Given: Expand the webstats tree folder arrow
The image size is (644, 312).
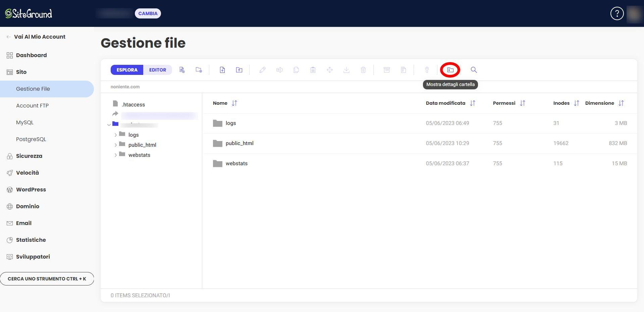Looking at the screenshot, I should coord(116,155).
